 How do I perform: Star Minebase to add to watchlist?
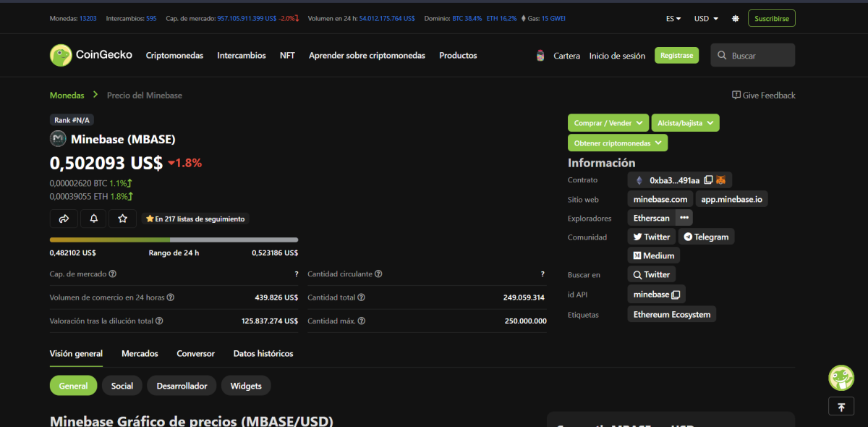click(122, 218)
